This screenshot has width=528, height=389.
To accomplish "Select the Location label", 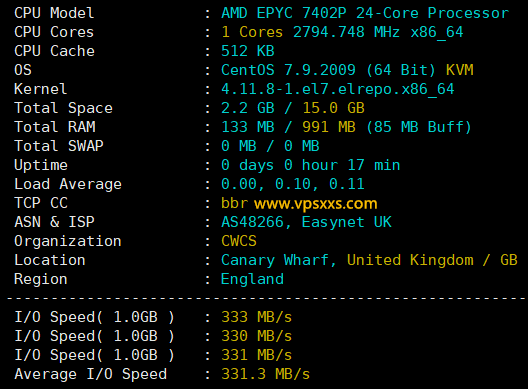I will pos(50,260).
